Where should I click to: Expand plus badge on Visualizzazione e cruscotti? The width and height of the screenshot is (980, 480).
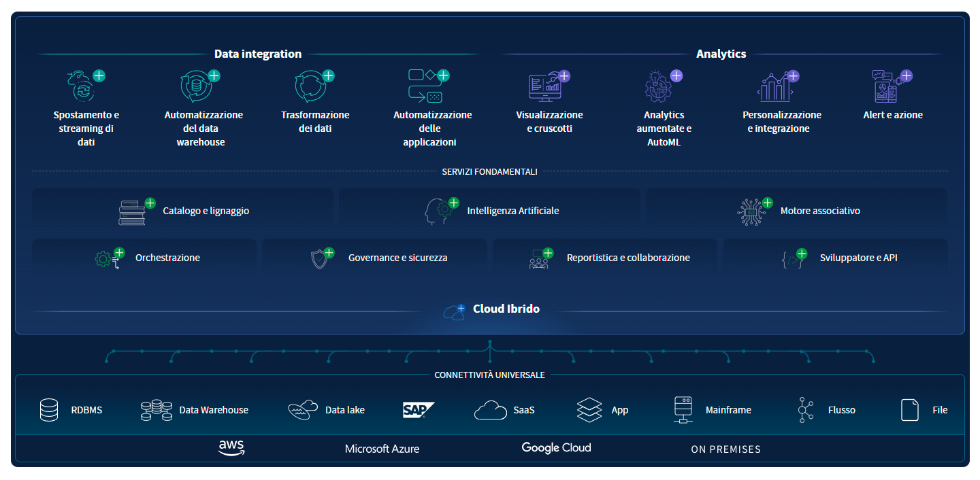coord(564,75)
